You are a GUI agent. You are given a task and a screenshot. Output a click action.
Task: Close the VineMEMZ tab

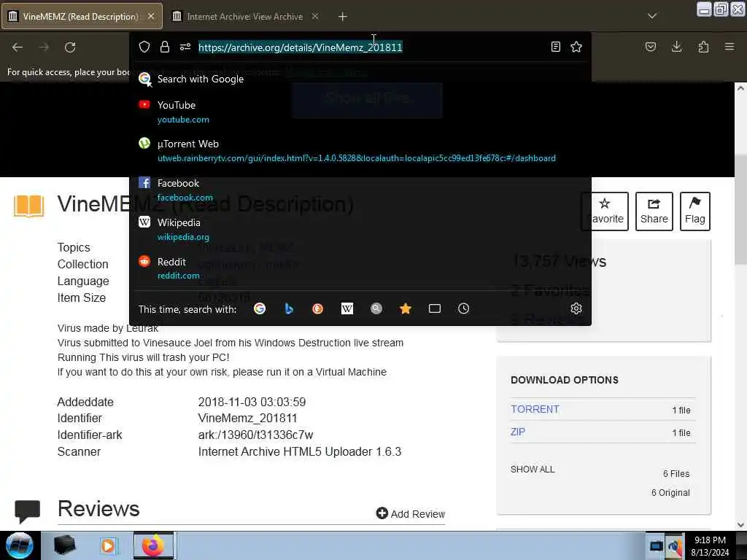coord(151,16)
